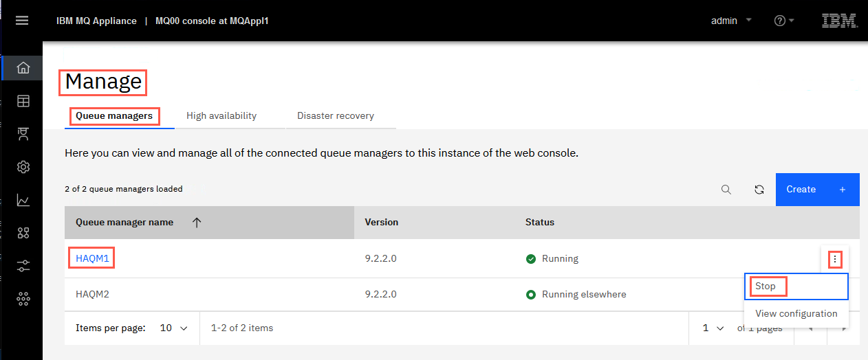The width and height of the screenshot is (868, 360).
Task: Click the Status column header
Action: (x=540, y=222)
